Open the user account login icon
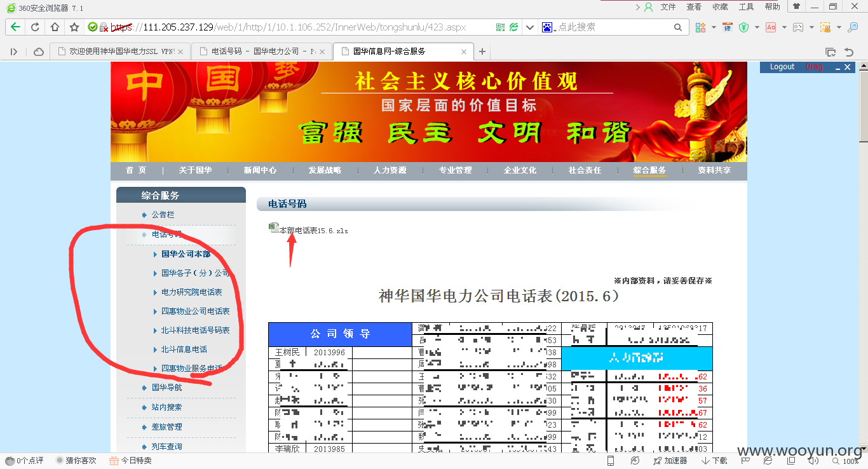 [x=648, y=7]
